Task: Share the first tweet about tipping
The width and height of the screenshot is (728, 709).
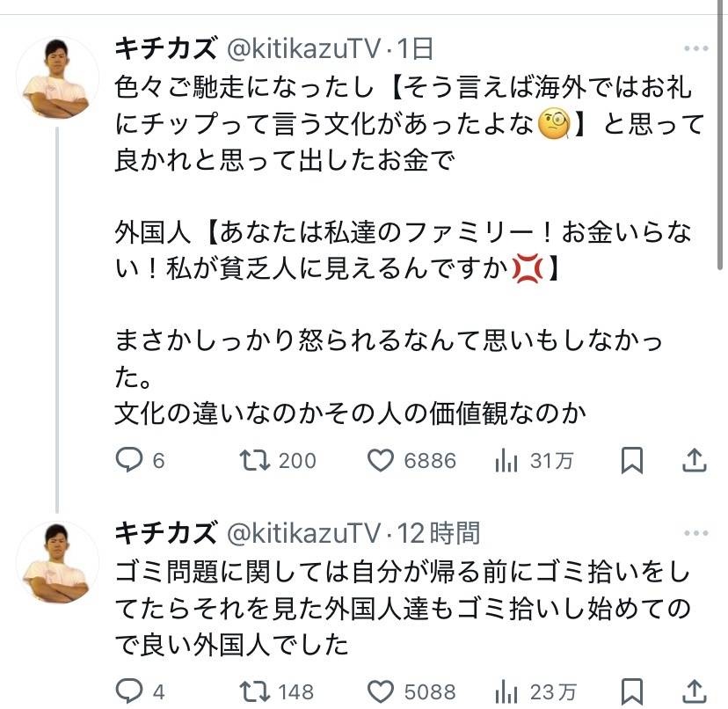Action: point(694,459)
